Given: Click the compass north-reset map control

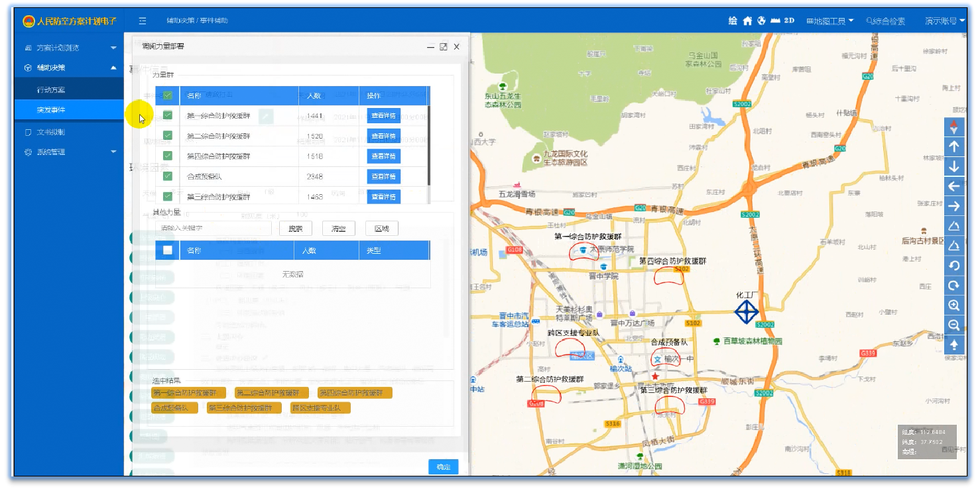Looking at the screenshot, I should (x=954, y=127).
